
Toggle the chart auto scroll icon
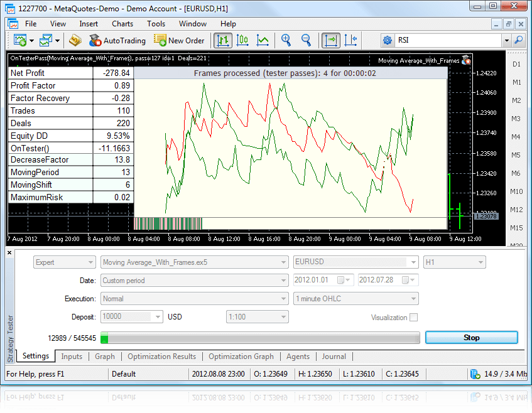331,40
